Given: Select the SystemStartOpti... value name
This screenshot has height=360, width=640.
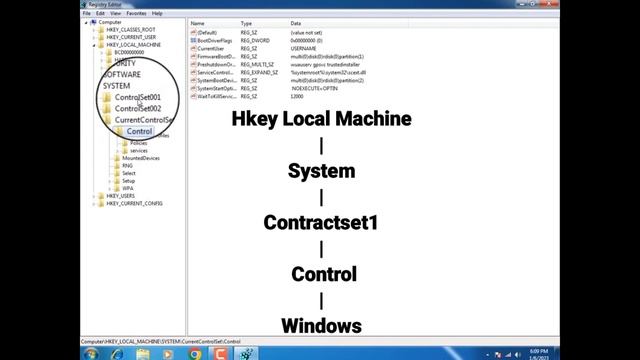Looking at the screenshot, I should tap(217, 88).
